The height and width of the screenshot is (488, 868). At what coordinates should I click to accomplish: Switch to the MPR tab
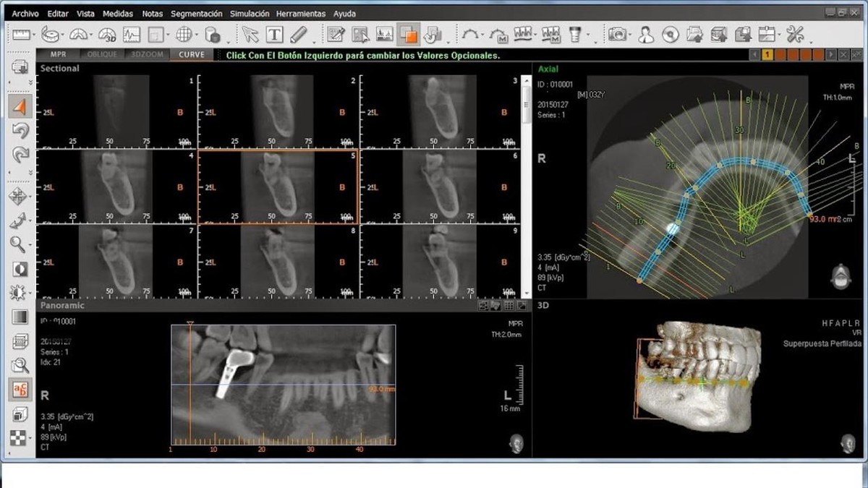[59, 55]
